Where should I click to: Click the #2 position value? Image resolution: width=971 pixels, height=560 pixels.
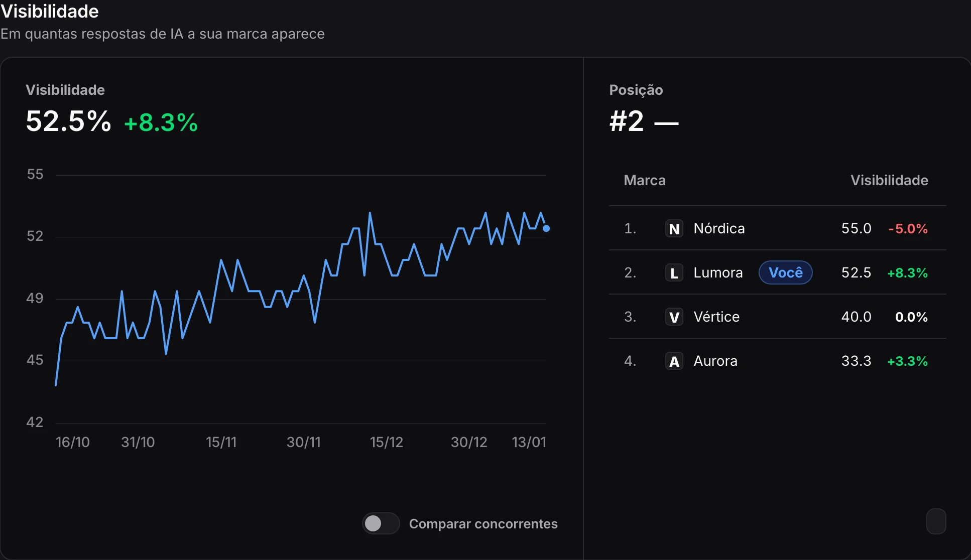coord(627,121)
